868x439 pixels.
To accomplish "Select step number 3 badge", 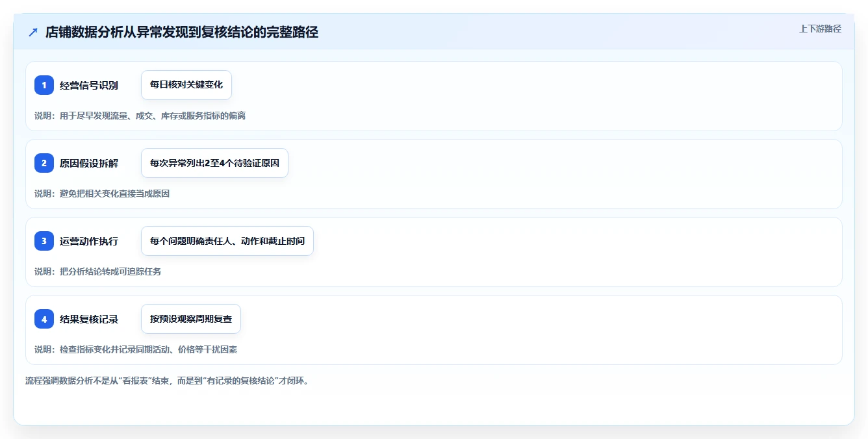I will tap(44, 241).
